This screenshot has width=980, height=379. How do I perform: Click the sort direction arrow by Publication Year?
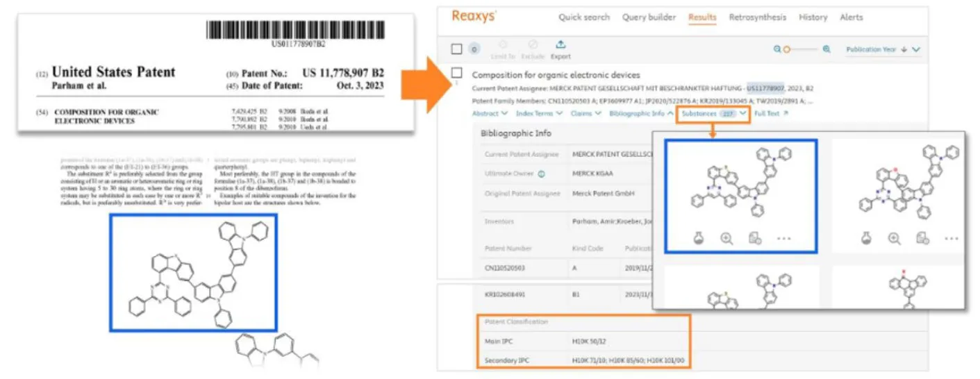coord(904,49)
